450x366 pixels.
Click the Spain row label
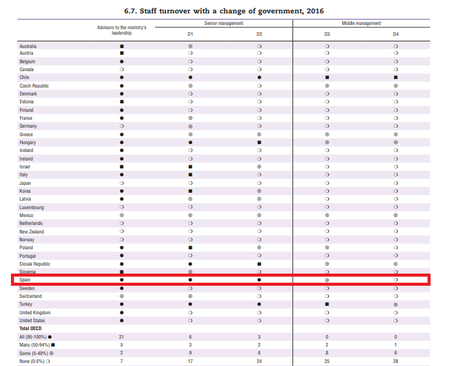25,280
